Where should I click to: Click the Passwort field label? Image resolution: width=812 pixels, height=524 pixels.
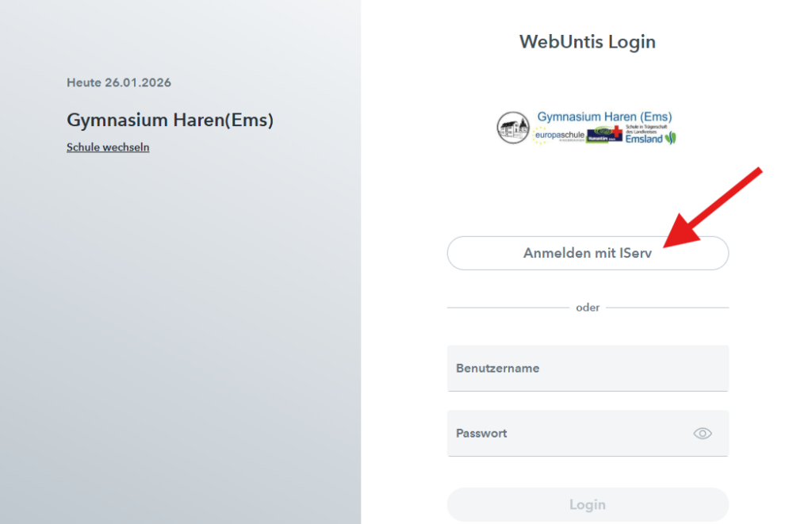pyautogui.click(x=481, y=434)
